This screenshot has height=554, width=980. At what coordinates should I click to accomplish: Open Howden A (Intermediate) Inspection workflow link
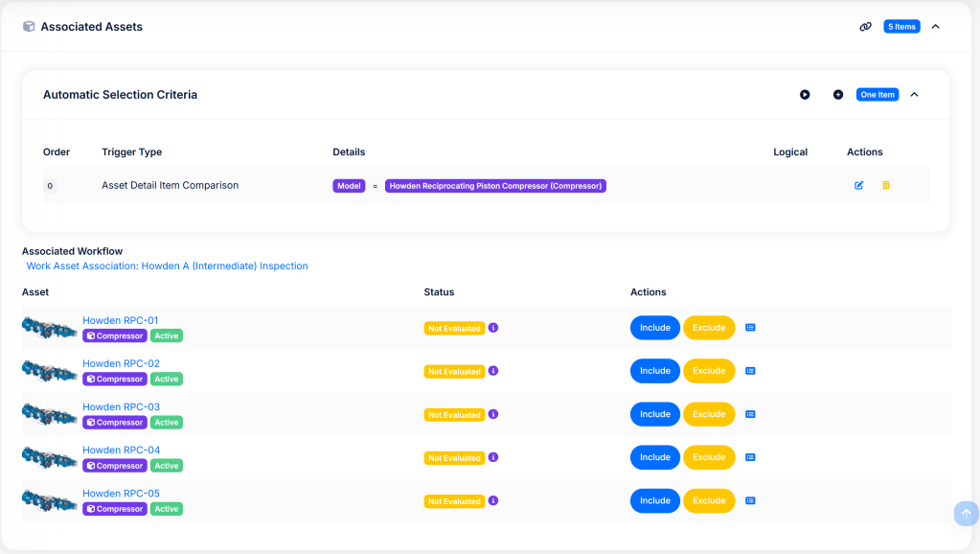click(168, 265)
